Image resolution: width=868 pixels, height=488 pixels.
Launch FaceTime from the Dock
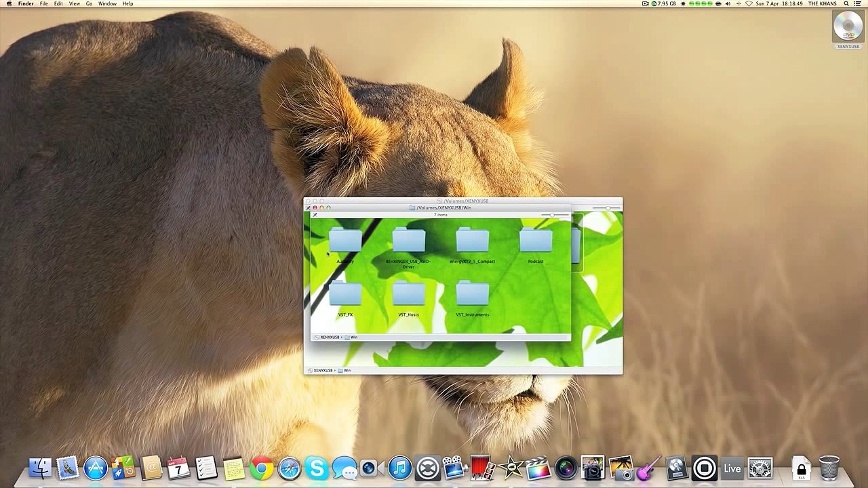[372, 468]
